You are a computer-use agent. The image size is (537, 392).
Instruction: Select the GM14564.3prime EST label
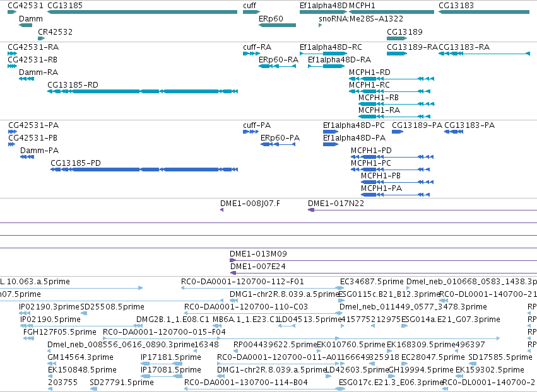(x=81, y=357)
